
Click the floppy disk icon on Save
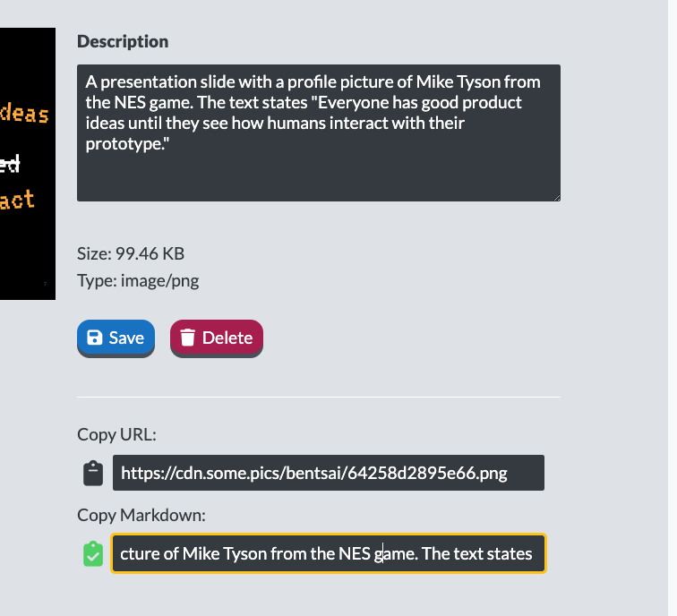(95, 338)
